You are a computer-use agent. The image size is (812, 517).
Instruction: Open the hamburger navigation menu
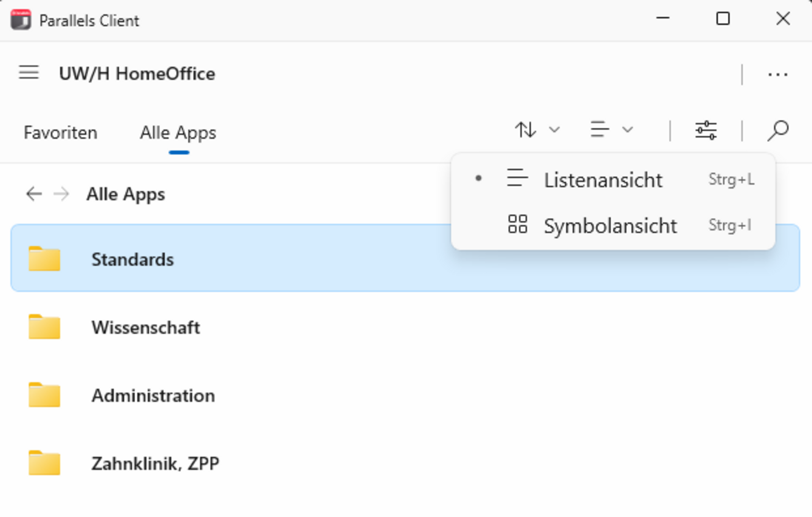coord(29,73)
